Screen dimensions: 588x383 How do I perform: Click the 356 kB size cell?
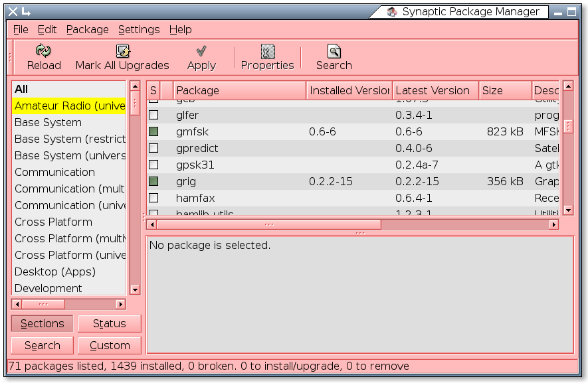click(505, 181)
